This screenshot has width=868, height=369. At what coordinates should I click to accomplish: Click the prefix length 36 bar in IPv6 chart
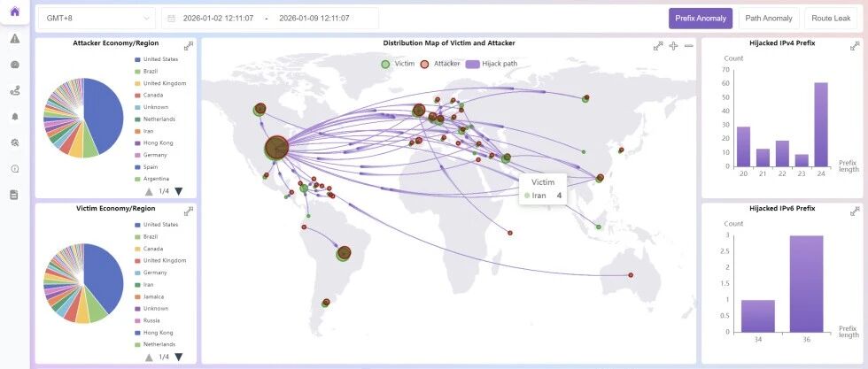click(x=807, y=284)
